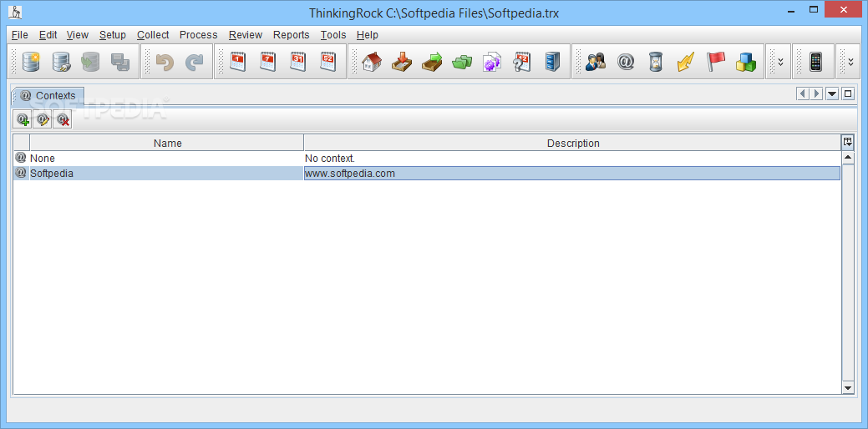Click the Process thoughts outbox icon
This screenshot has height=429, width=868.
(432, 62)
